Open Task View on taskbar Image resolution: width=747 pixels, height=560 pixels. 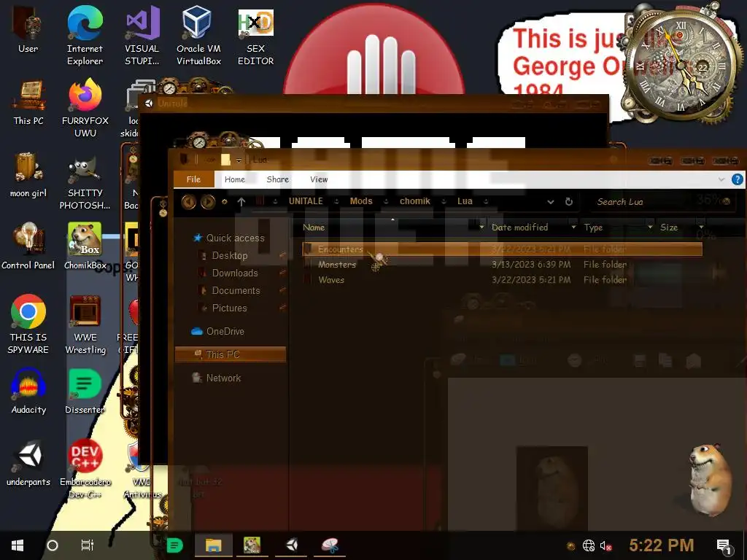pyautogui.click(x=88, y=545)
